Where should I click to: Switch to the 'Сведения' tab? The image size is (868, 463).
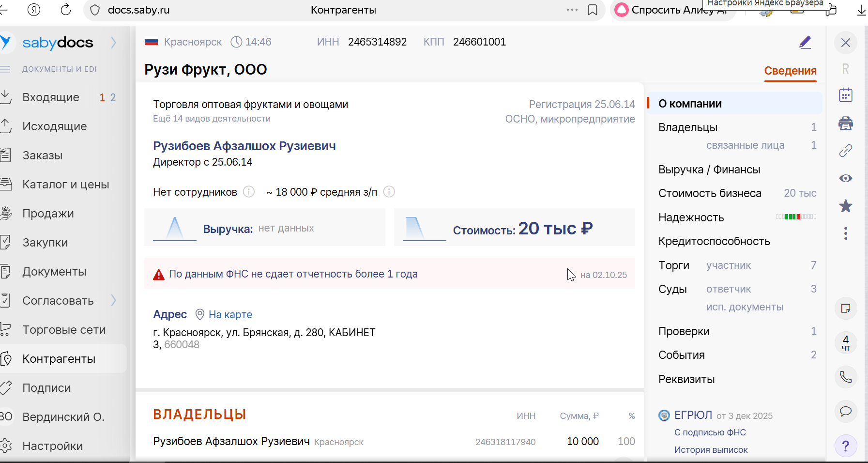790,71
